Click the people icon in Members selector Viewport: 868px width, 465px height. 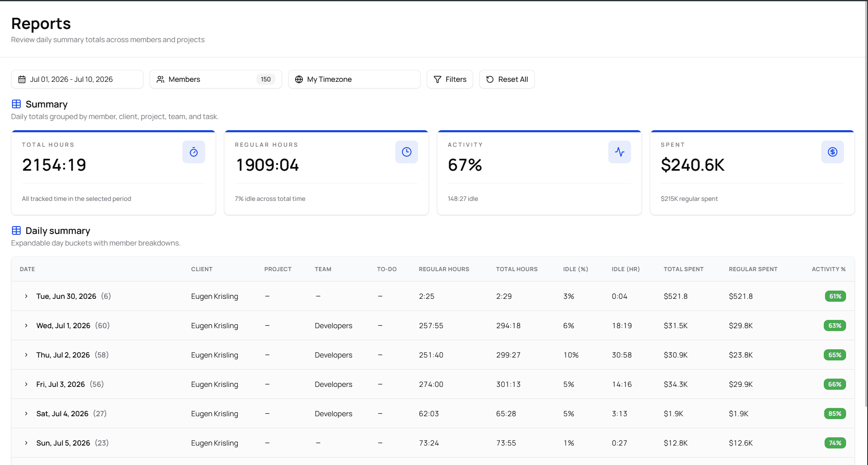pos(160,79)
